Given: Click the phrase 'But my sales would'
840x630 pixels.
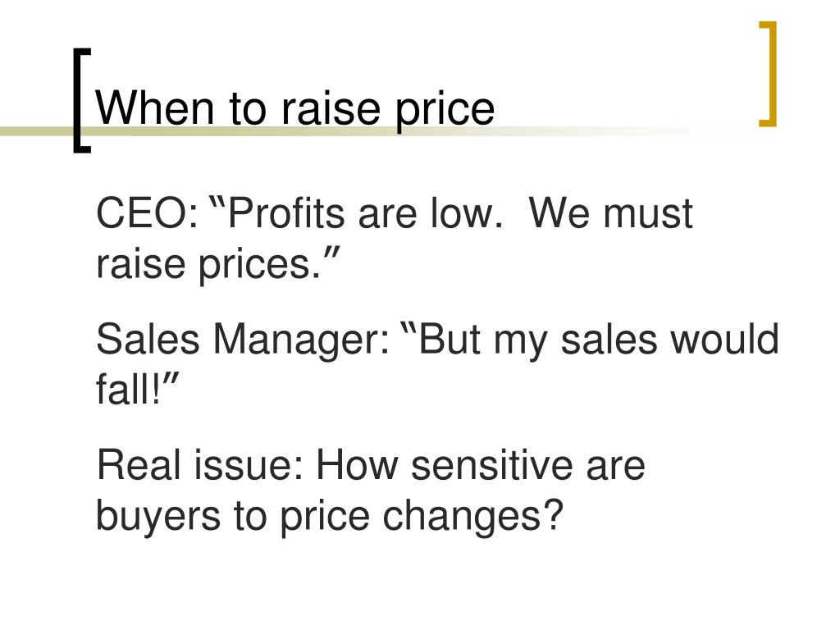Looking at the screenshot, I should click(x=598, y=340).
